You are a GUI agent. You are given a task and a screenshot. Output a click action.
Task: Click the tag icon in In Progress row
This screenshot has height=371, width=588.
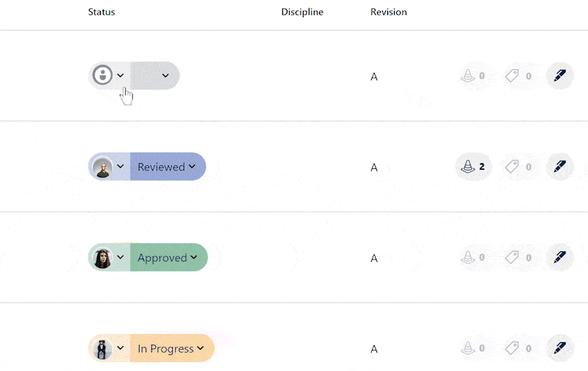click(x=519, y=349)
